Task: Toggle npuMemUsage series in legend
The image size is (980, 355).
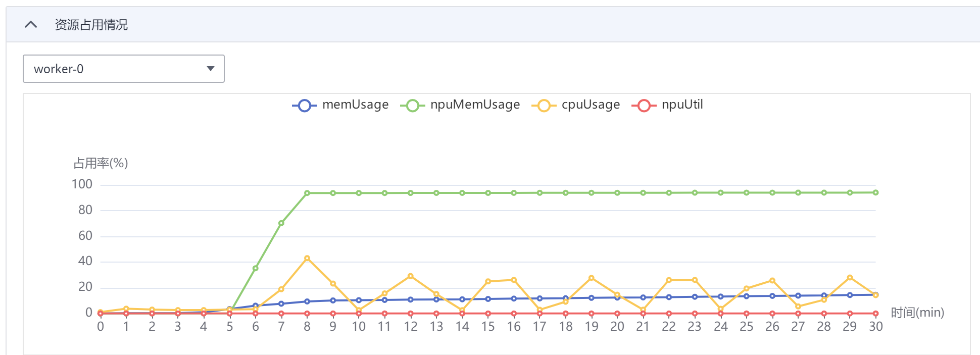Action: [x=475, y=105]
